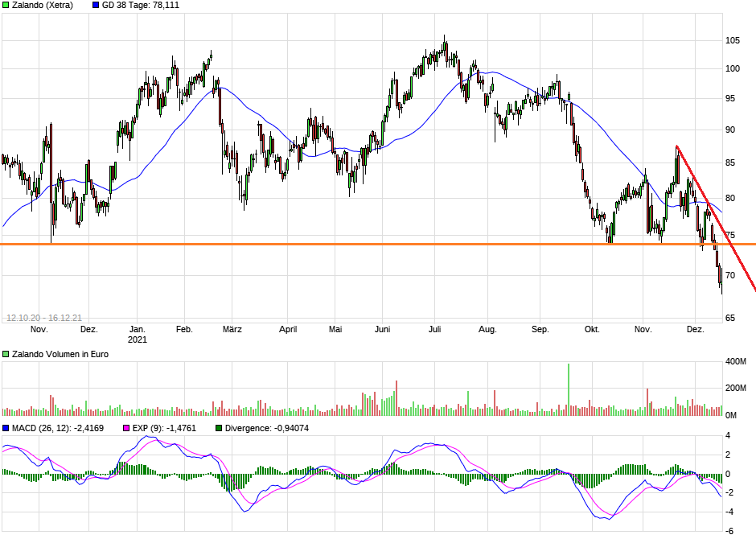Click the volume axis value 400M
756x539 pixels.
tap(736, 361)
